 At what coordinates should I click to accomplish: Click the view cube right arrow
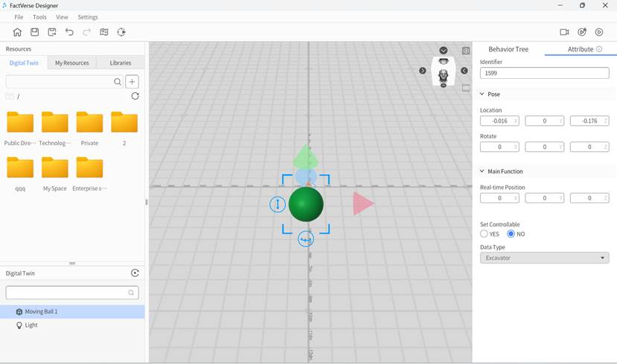464,71
